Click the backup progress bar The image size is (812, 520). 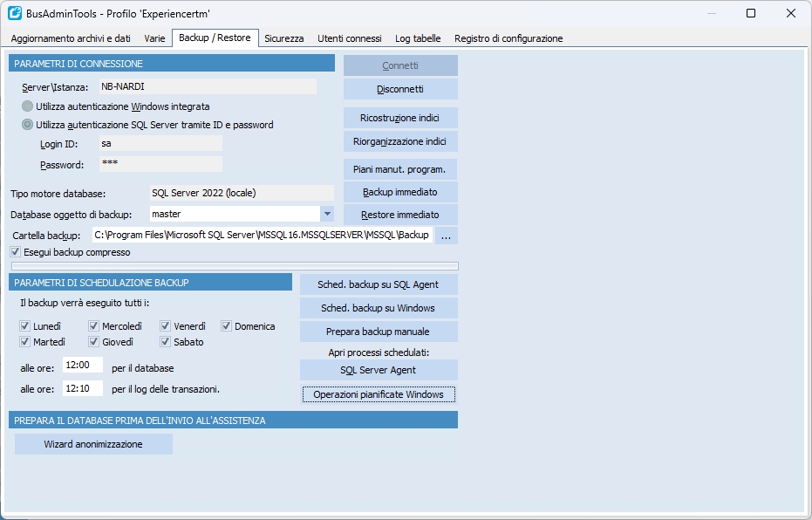[x=235, y=266]
